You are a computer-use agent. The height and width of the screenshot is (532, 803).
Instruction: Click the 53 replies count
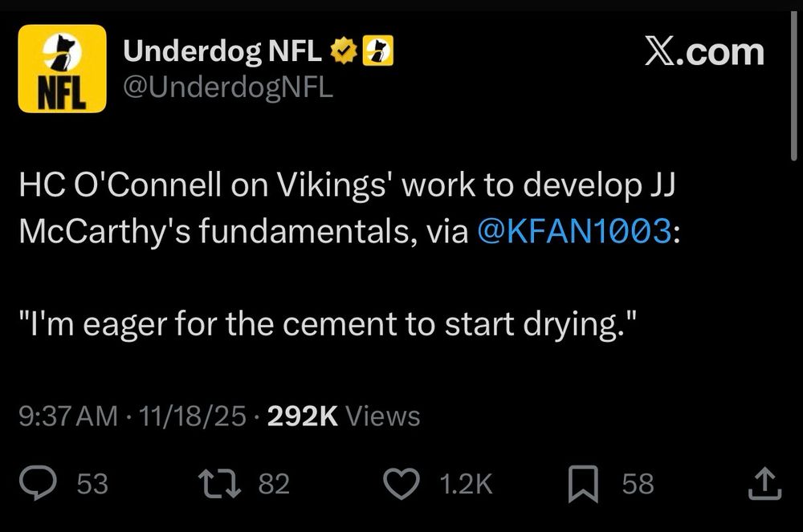coord(92,484)
